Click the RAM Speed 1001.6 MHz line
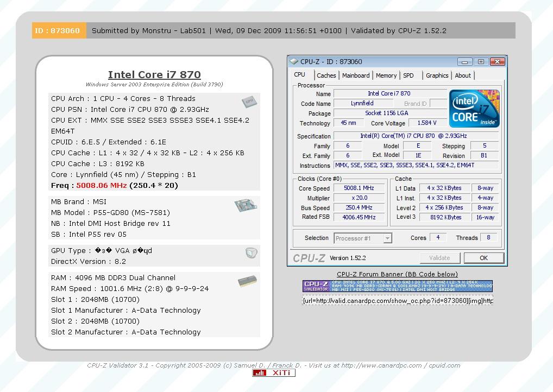Image resolution: width=553 pixels, height=392 pixels. coord(130,289)
